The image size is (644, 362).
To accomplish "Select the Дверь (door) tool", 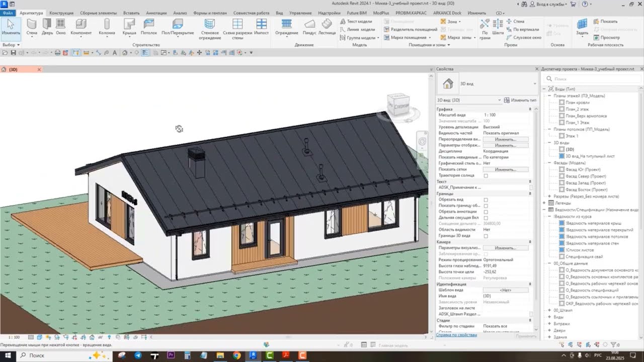I will (47, 27).
